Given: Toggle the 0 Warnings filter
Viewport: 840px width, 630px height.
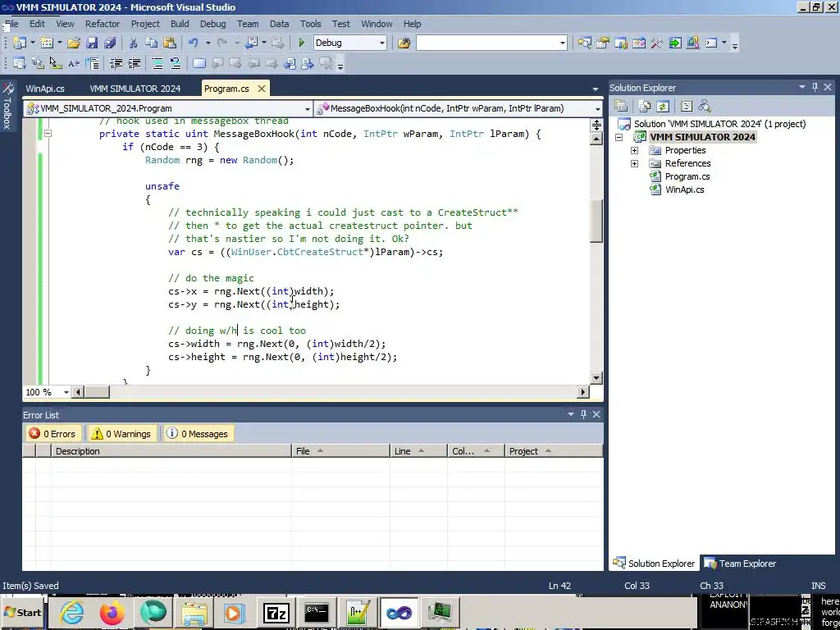Looking at the screenshot, I should (x=121, y=434).
